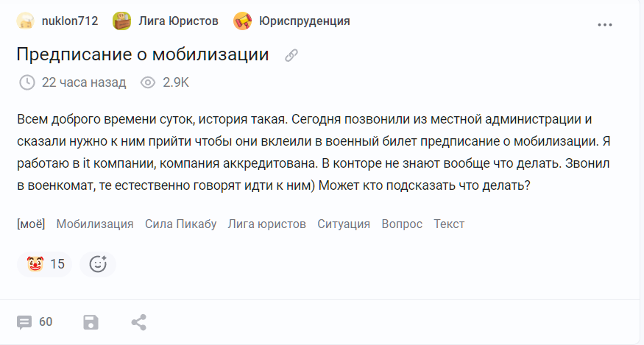Open the post title Предписание о мобилизации
Screen dimensions: 644x345
coord(142,55)
